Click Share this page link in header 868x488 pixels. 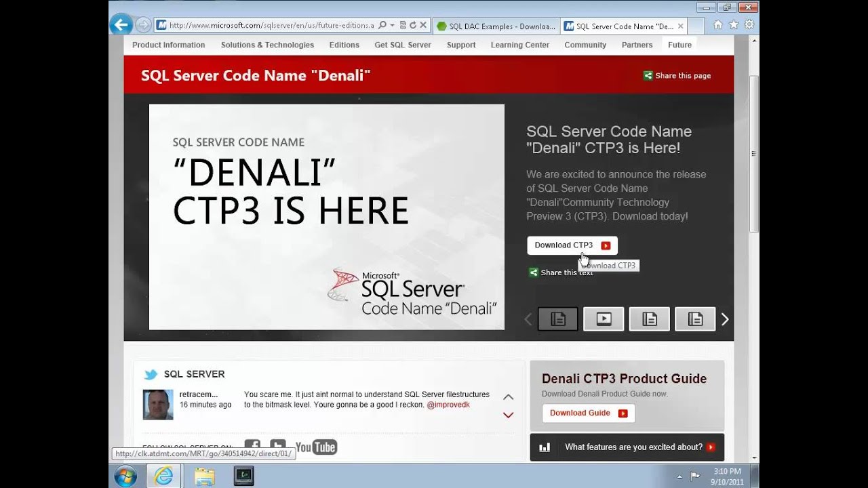click(677, 76)
